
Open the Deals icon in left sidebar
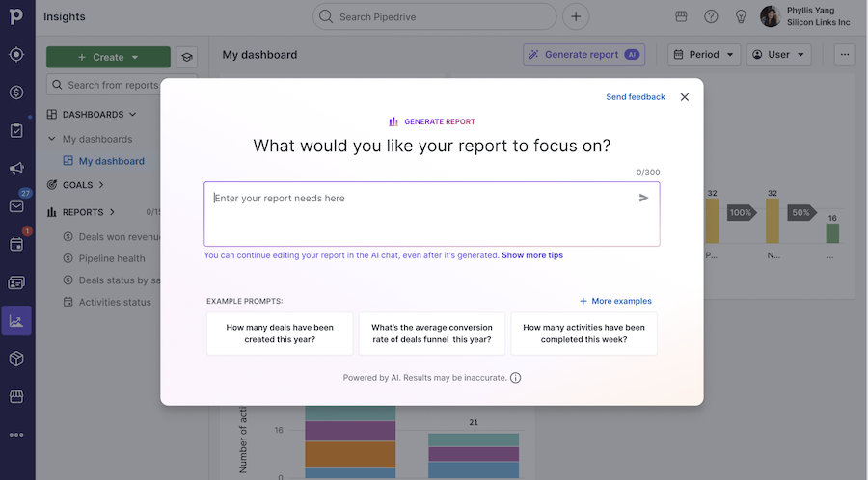[x=16, y=93]
